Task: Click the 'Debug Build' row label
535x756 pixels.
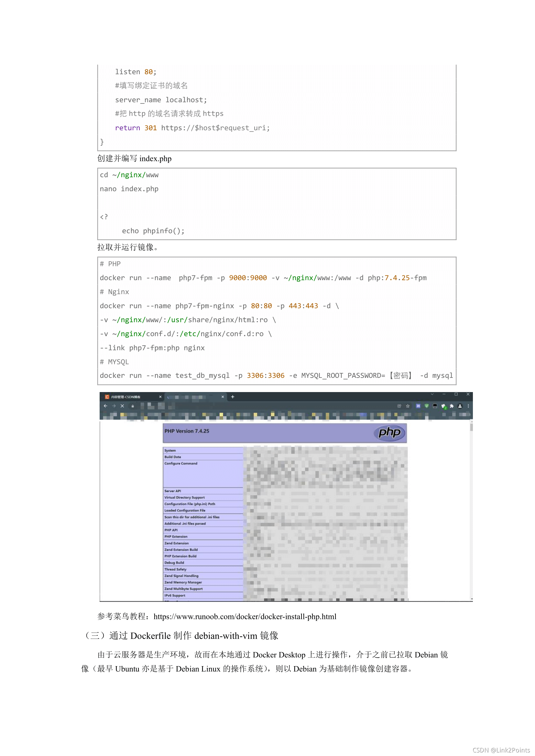Action: click(174, 563)
